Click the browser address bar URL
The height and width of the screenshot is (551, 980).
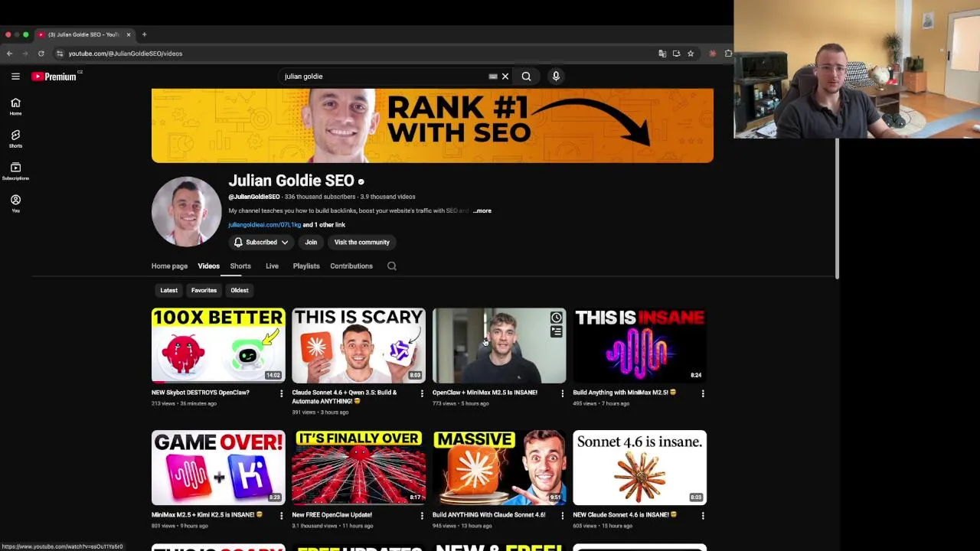125,54
